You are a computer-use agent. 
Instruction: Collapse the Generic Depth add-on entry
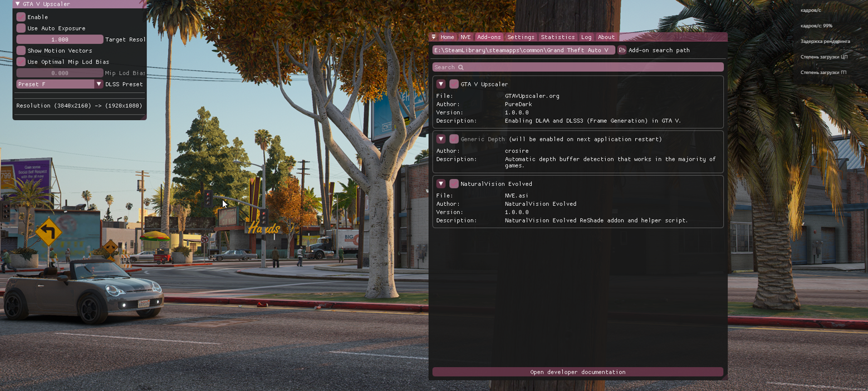coord(441,139)
